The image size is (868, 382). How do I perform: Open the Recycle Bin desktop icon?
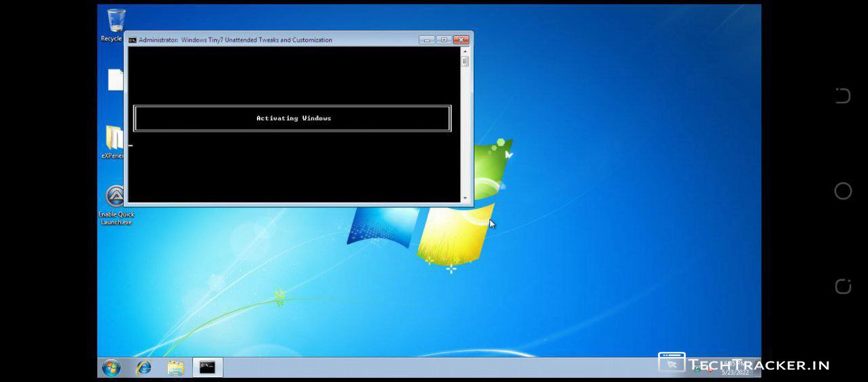[116, 22]
